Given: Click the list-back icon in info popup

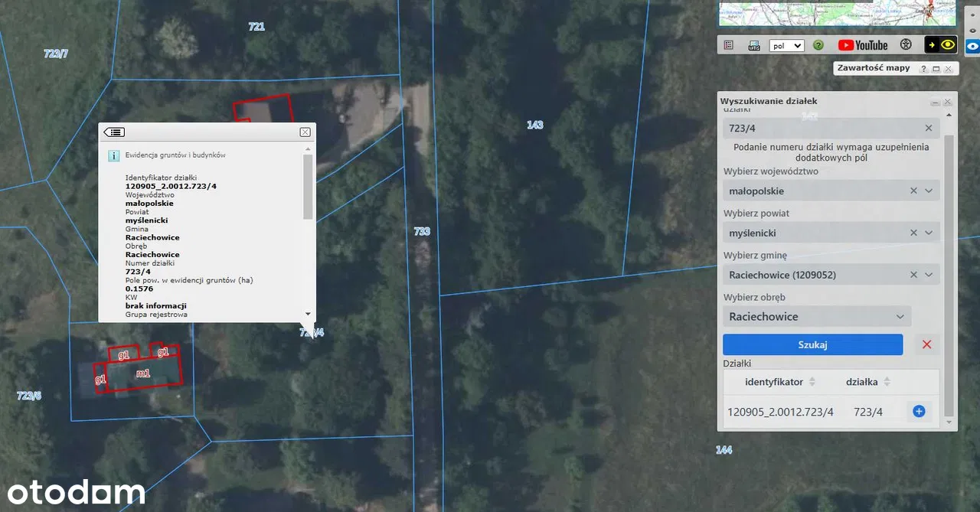Looking at the screenshot, I should coord(114,132).
